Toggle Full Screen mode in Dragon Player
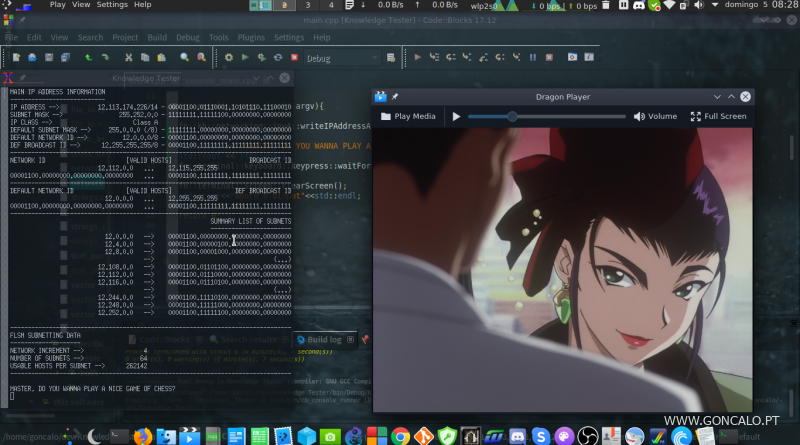Screen dimensions: 800x445 coord(718,116)
